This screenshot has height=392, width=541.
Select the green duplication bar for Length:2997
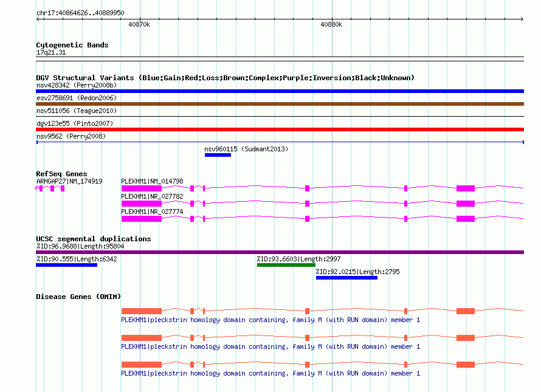[x=286, y=265]
